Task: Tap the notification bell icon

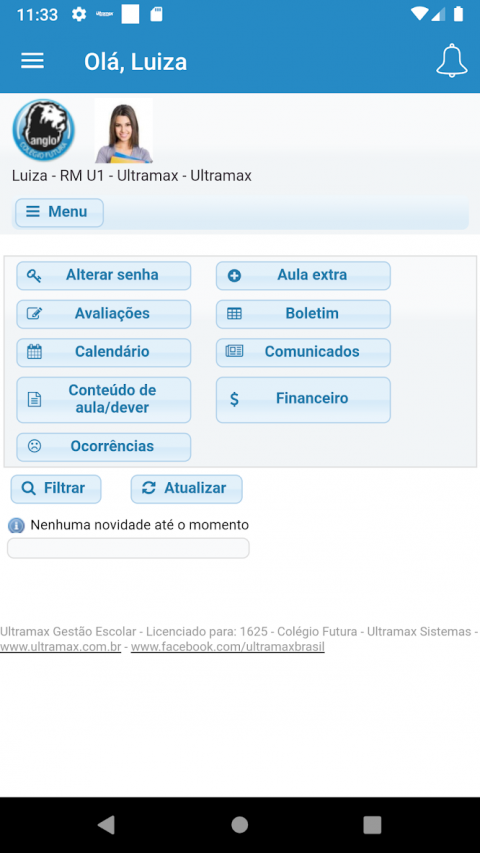Action: tap(452, 61)
